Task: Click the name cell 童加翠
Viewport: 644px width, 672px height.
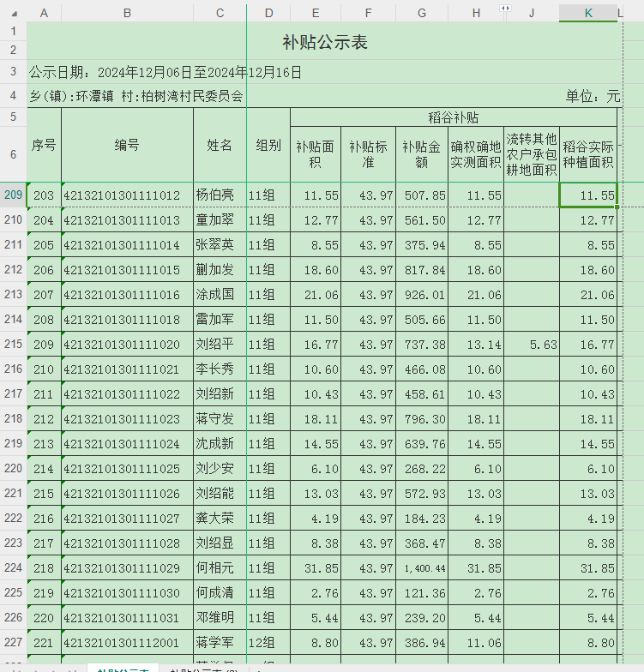Action: point(220,219)
